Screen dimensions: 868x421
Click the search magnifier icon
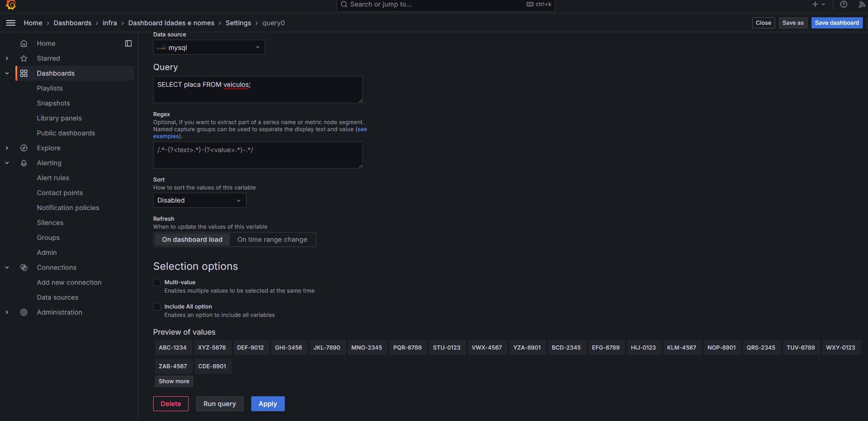[x=344, y=4]
